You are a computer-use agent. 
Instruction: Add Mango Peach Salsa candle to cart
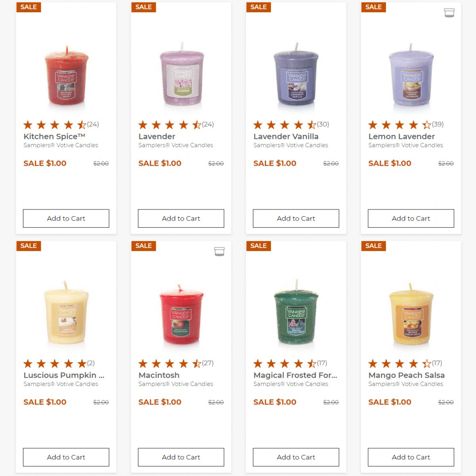point(411,457)
